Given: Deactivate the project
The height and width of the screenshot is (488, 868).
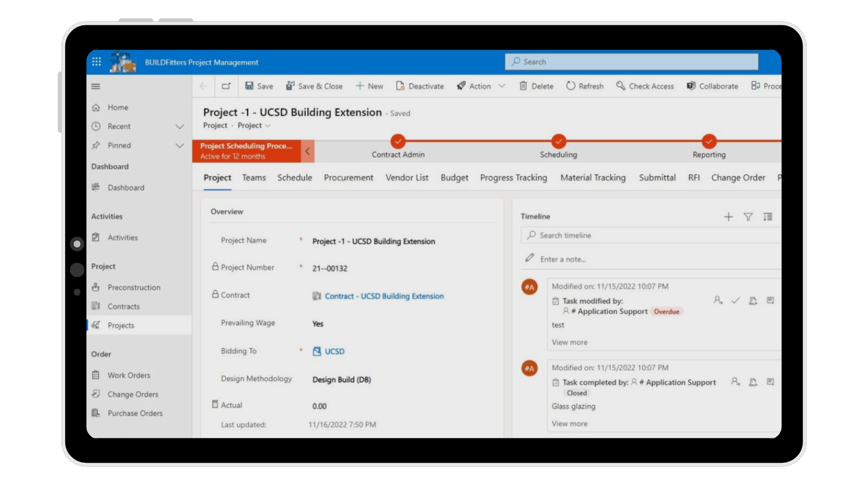Looking at the screenshot, I should [x=420, y=86].
